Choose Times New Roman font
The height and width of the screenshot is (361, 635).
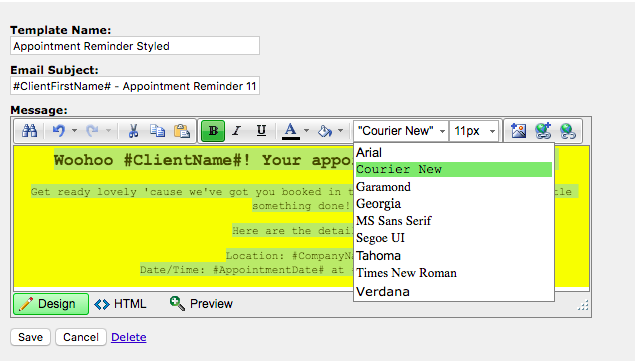tap(454, 273)
